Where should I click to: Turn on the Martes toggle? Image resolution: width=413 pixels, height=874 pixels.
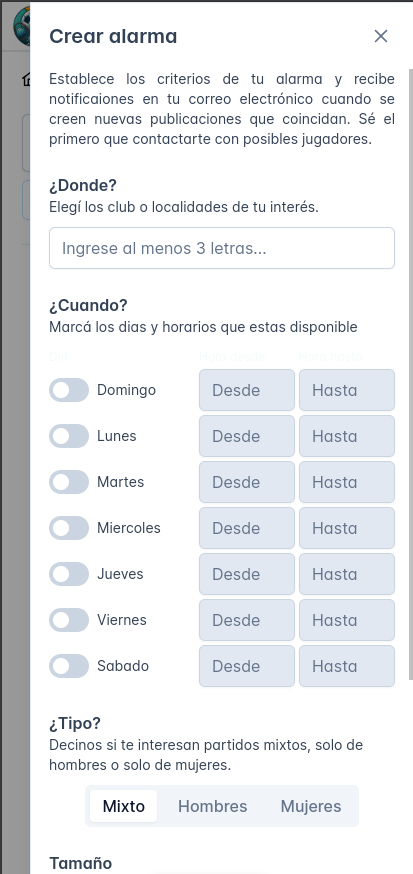[69, 482]
